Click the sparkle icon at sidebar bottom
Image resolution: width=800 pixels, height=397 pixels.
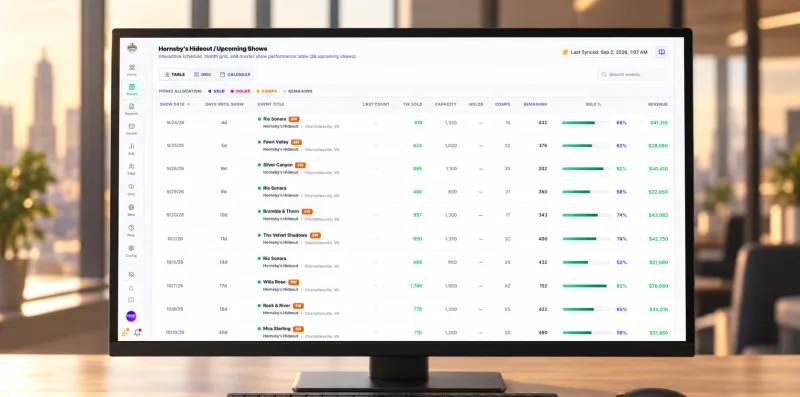[x=125, y=333]
